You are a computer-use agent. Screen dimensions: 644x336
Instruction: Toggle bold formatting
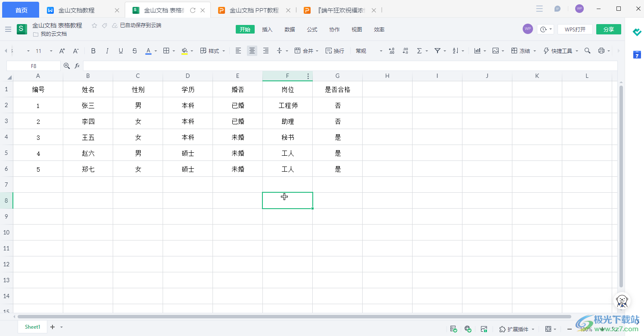click(93, 51)
